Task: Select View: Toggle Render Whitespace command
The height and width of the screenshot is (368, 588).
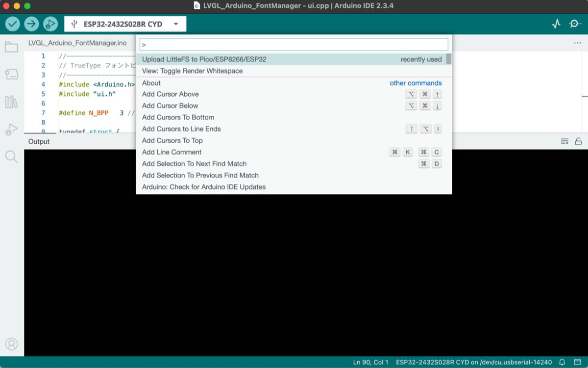Action: [x=294, y=71]
